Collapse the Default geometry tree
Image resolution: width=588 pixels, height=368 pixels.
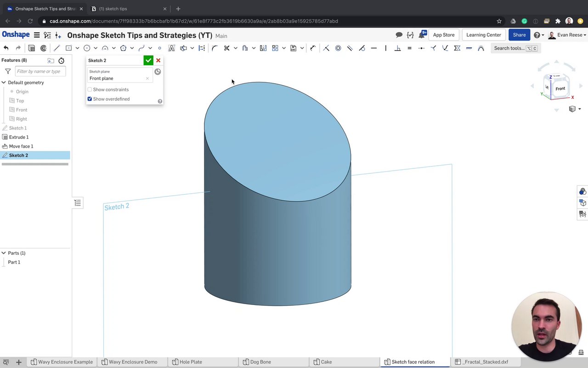4,83
